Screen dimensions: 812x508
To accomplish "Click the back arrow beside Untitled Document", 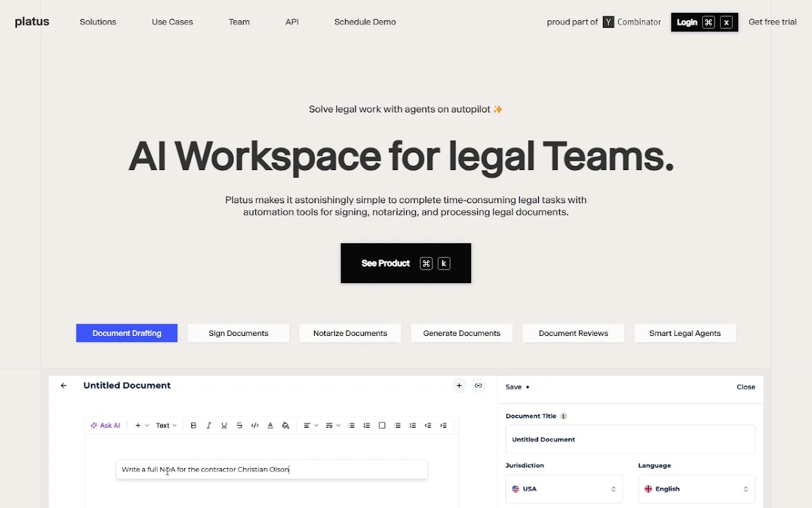I will [64, 385].
